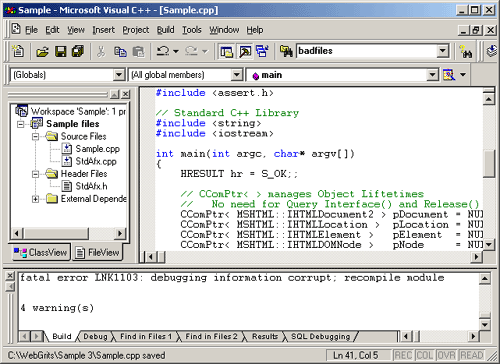Click in the badfiles search field

[x=367, y=51]
